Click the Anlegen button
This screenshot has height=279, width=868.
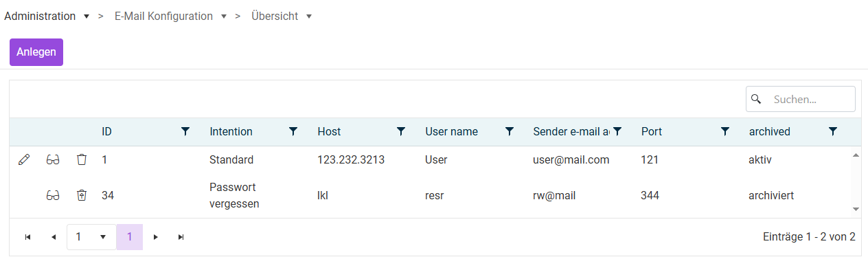pos(36,52)
